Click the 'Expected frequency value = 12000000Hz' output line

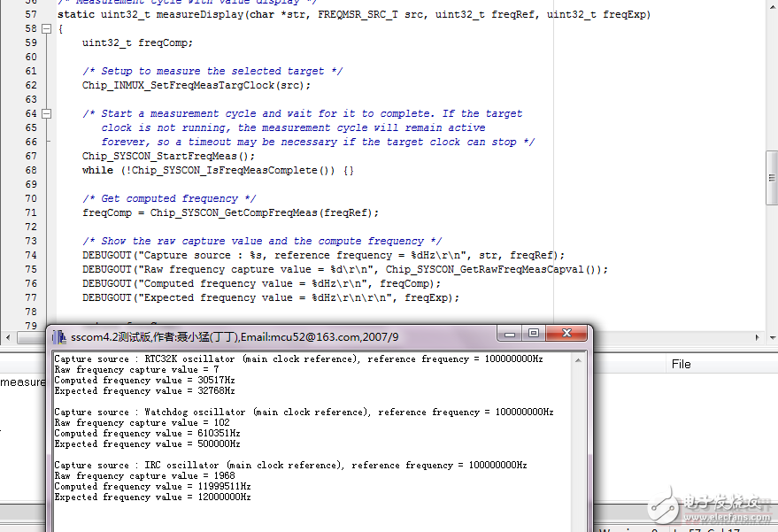[152, 497]
